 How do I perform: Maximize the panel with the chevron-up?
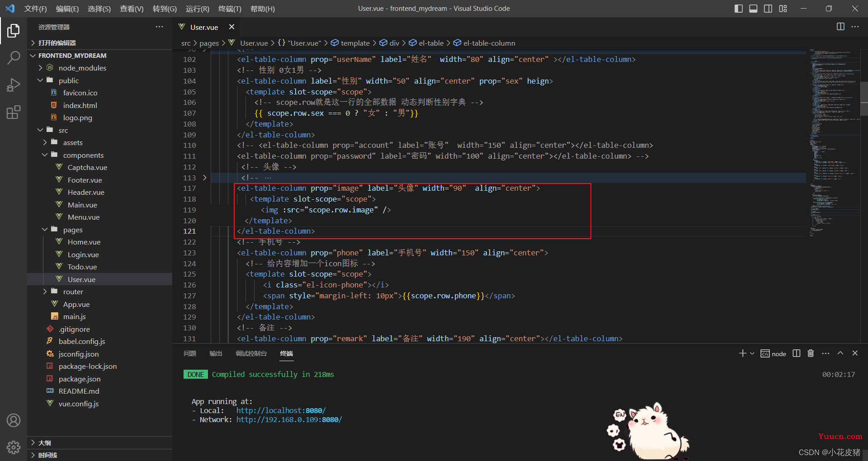[x=840, y=353]
